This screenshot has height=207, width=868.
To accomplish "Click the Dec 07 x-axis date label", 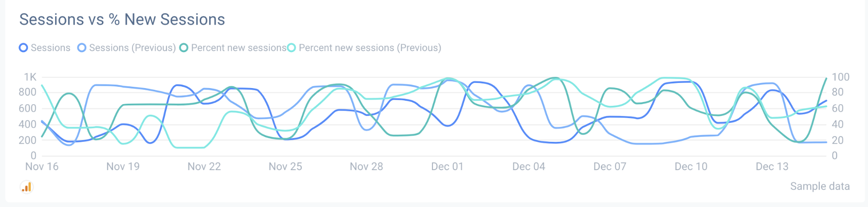I will click(610, 167).
